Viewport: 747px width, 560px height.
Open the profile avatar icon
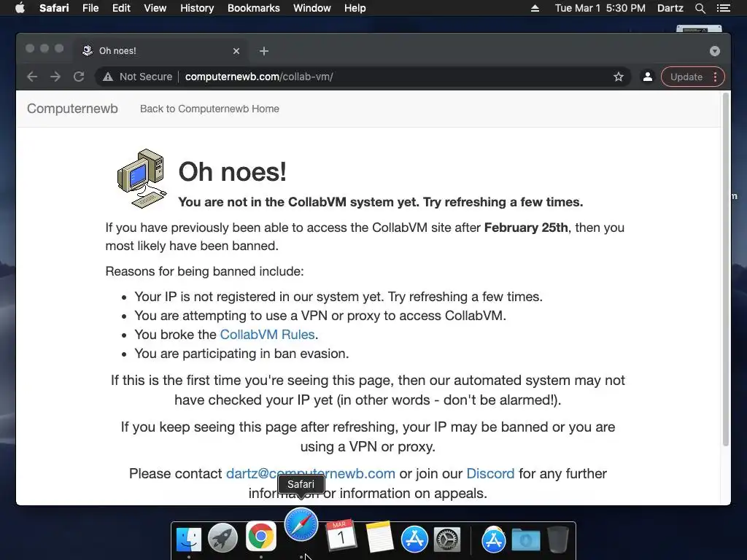pos(648,77)
